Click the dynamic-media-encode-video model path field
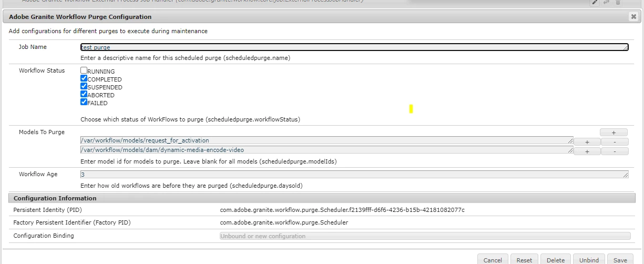Image resolution: width=644 pixels, height=264 pixels. (x=327, y=150)
